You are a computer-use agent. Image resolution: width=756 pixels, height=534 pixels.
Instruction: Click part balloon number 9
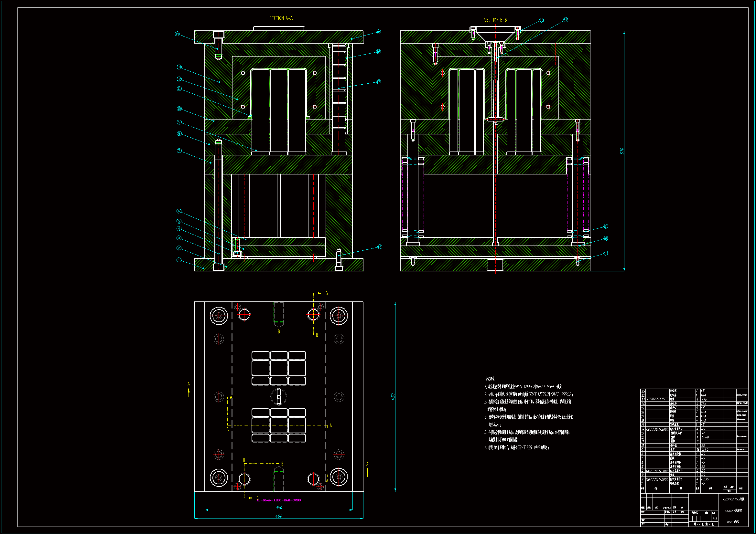(x=179, y=122)
